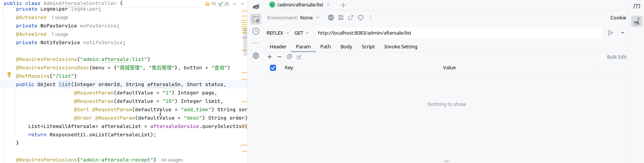644x163 pixels.
Task: Click the copy params icon
Action: (289, 57)
